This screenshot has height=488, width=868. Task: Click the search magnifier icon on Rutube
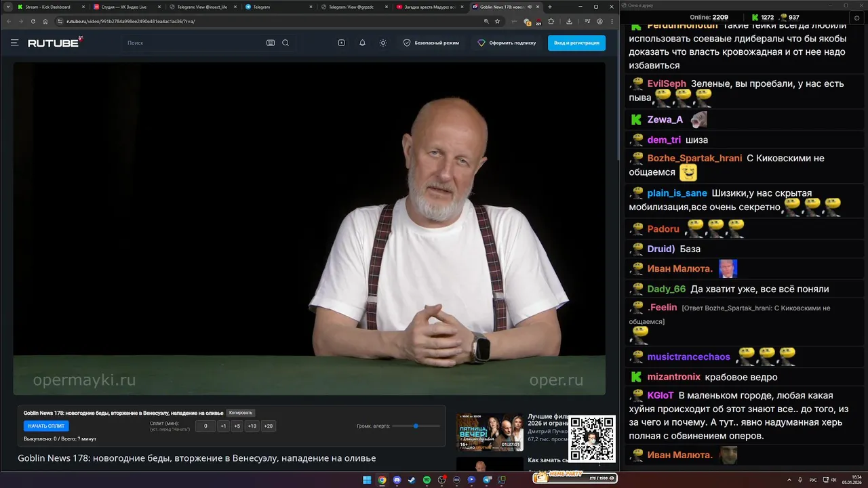coord(285,43)
